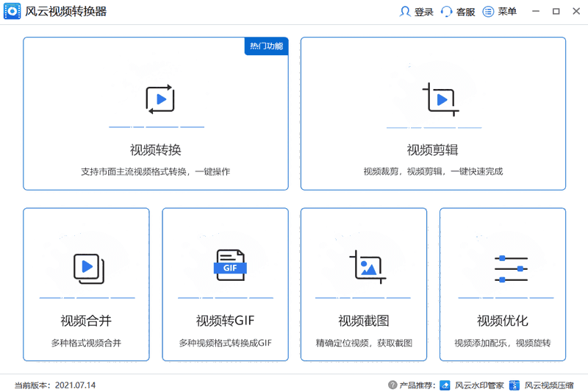Click the 热门功能 badge
588x392 pixels.
266,46
